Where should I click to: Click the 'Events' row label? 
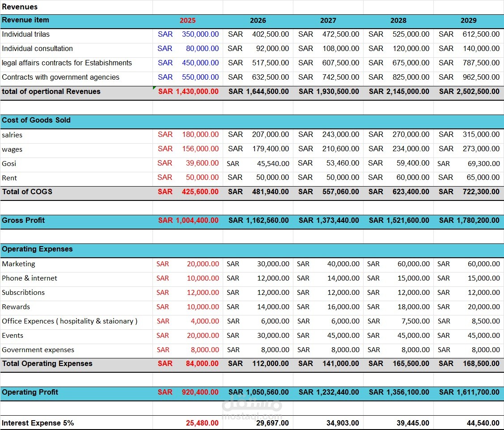pos(13,336)
